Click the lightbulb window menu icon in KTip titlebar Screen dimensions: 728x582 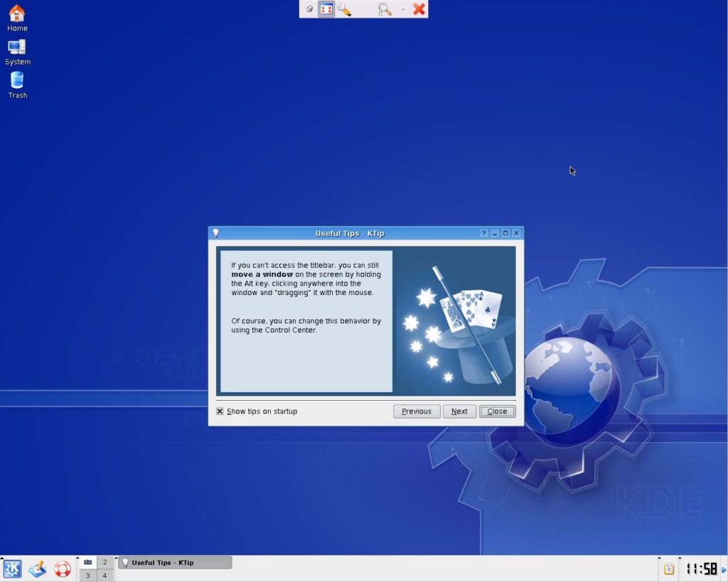click(216, 233)
